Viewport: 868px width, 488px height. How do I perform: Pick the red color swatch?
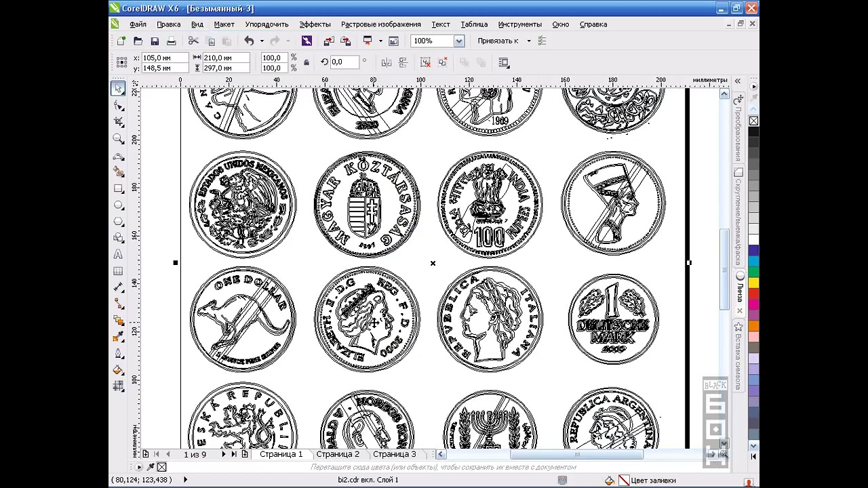click(753, 295)
